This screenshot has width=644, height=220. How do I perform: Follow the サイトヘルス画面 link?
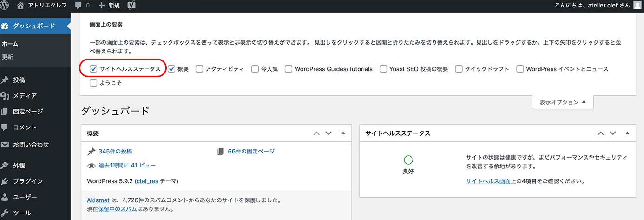click(x=488, y=181)
